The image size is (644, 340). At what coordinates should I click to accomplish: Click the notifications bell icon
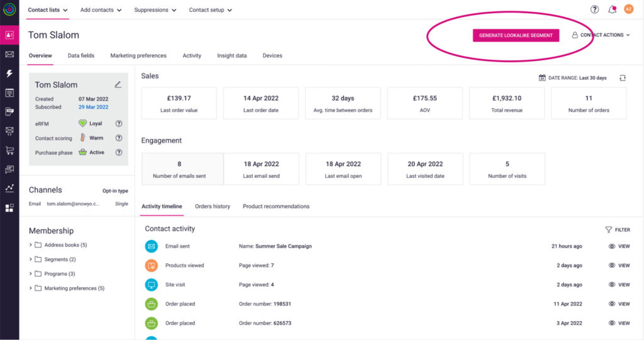612,9
